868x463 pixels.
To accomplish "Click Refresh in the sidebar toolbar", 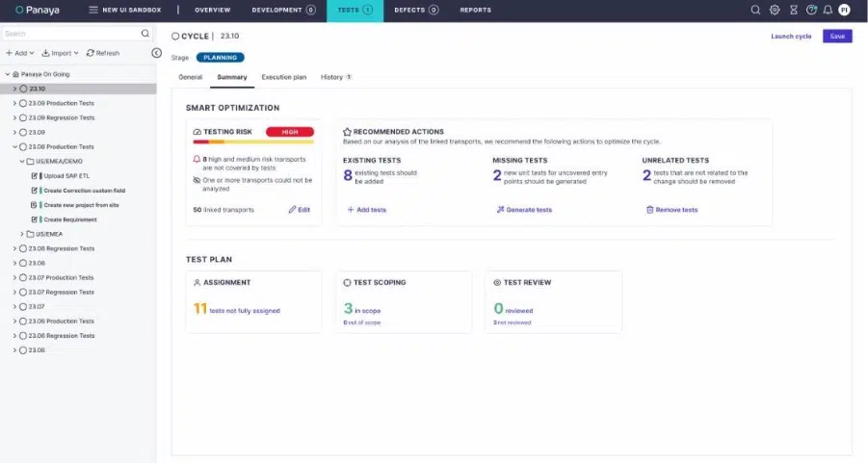I will click(103, 53).
